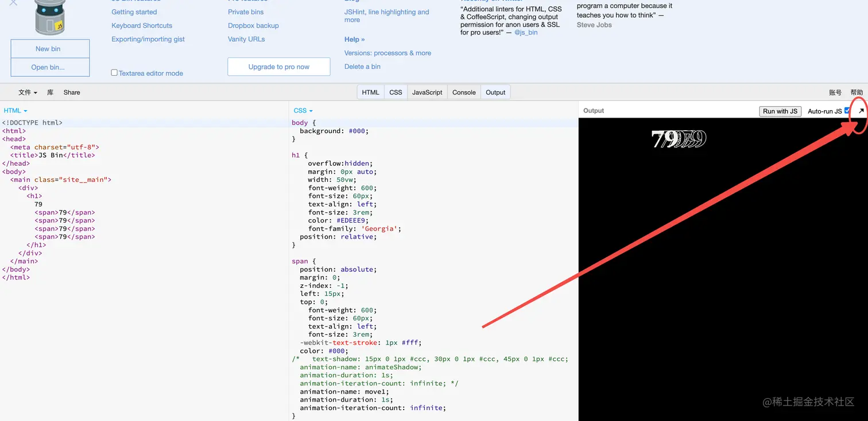Expand the CSS panel language dropdown
The width and height of the screenshot is (868, 421).
[x=303, y=111]
